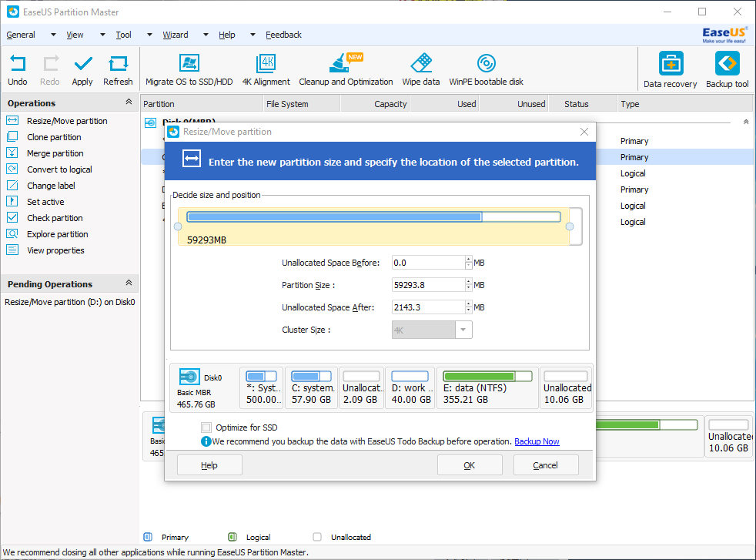This screenshot has height=560, width=756.
Task: Open the Cluster Size dropdown
Action: (463, 330)
